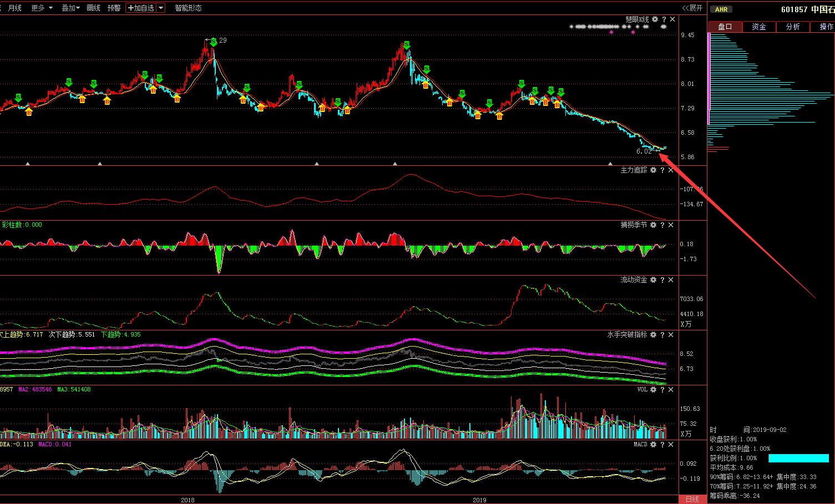
Task: Show help for MACD indicator
Action: [x=662, y=445]
